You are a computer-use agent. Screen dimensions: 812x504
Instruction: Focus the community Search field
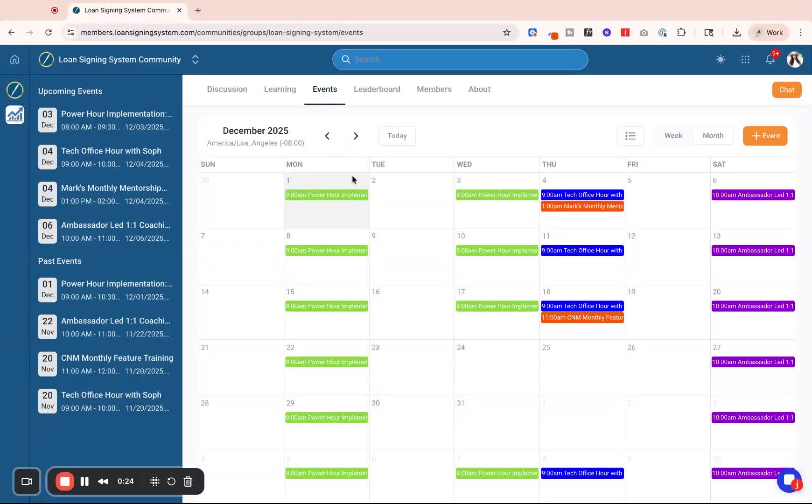click(x=460, y=60)
